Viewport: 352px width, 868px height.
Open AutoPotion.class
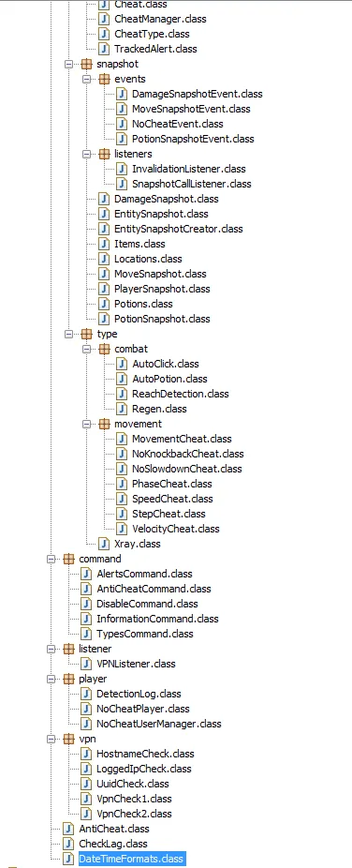(169, 379)
